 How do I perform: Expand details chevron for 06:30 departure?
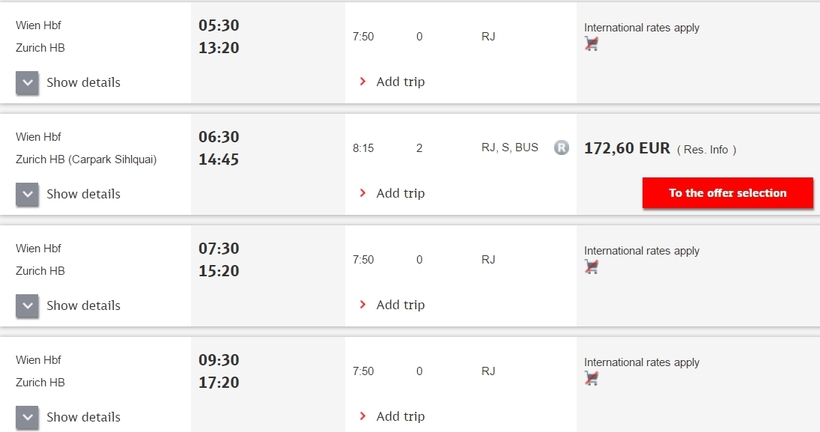click(27, 194)
